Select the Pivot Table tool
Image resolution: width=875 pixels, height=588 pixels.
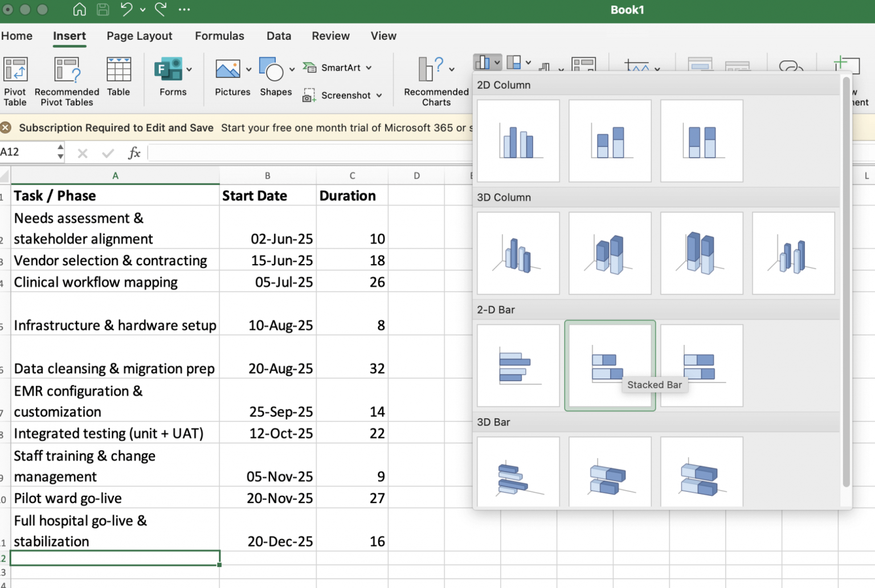pos(15,80)
